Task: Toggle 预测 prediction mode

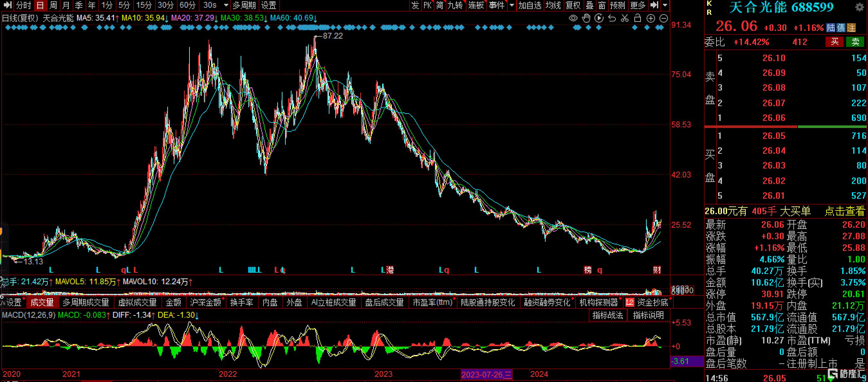Action: pyautogui.click(x=617, y=5)
